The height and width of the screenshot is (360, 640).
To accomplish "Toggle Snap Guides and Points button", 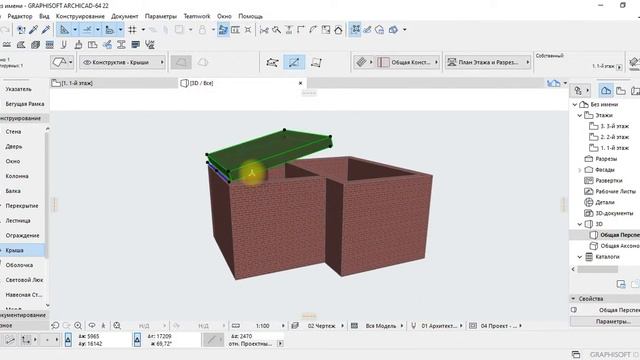I will point(87,29).
